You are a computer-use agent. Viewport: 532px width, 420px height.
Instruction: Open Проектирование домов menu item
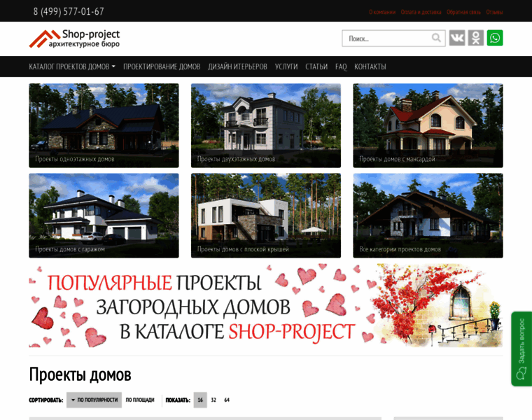[x=162, y=66]
